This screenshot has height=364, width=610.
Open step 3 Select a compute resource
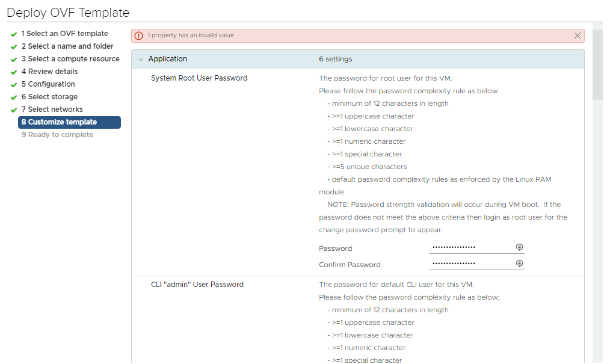pos(70,59)
